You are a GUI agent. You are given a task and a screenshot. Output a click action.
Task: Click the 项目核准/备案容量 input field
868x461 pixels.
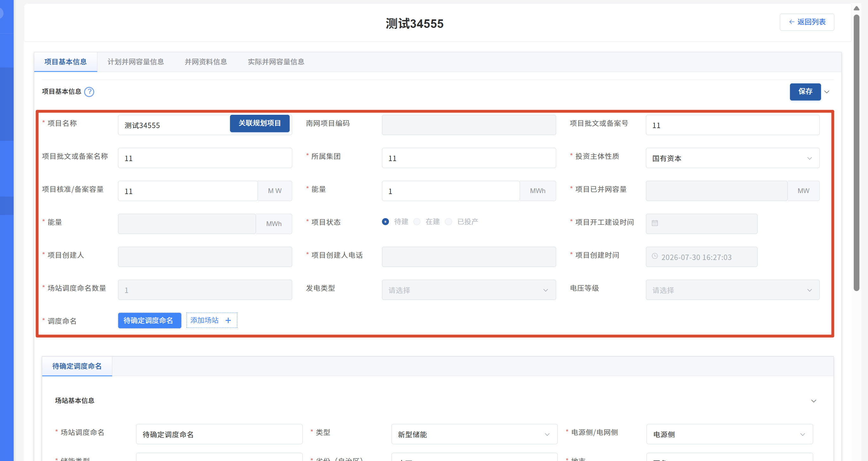(x=188, y=191)
